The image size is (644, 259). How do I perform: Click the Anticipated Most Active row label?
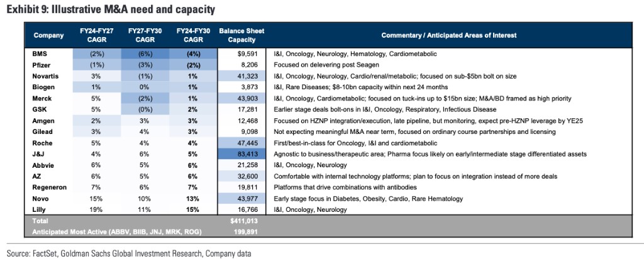click(117, 232)
